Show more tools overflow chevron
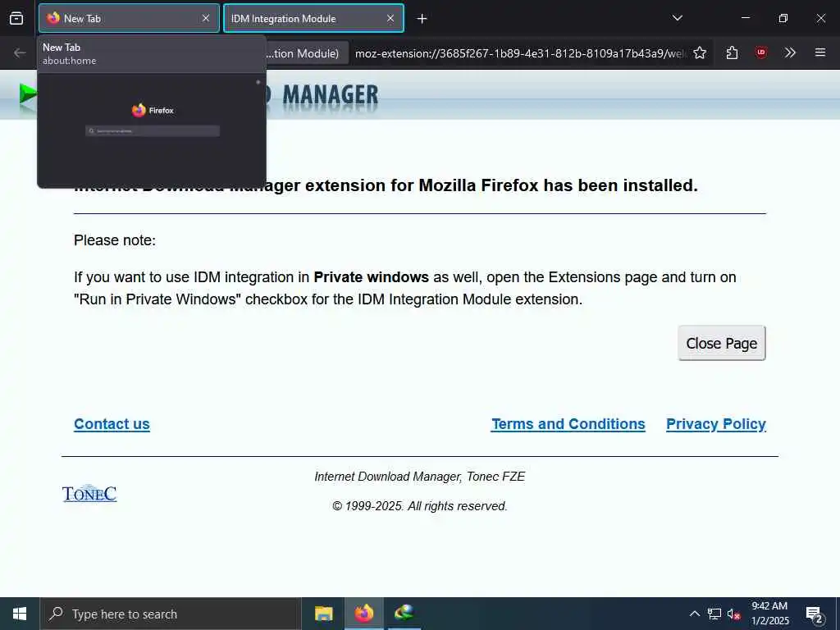The height and width of the screenshot is (630, 840). click(x=790, y=52)
